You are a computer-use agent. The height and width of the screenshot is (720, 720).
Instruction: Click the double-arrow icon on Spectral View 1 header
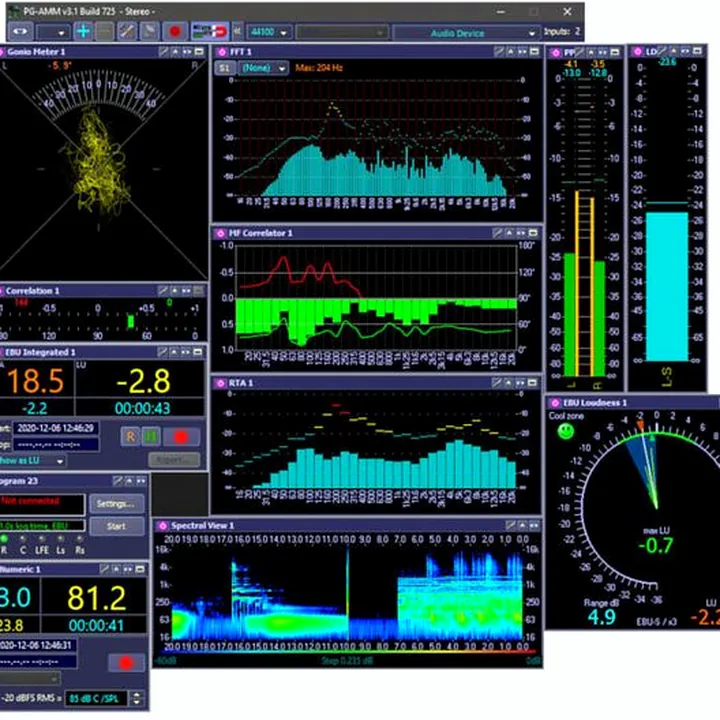tap(534, 525)
